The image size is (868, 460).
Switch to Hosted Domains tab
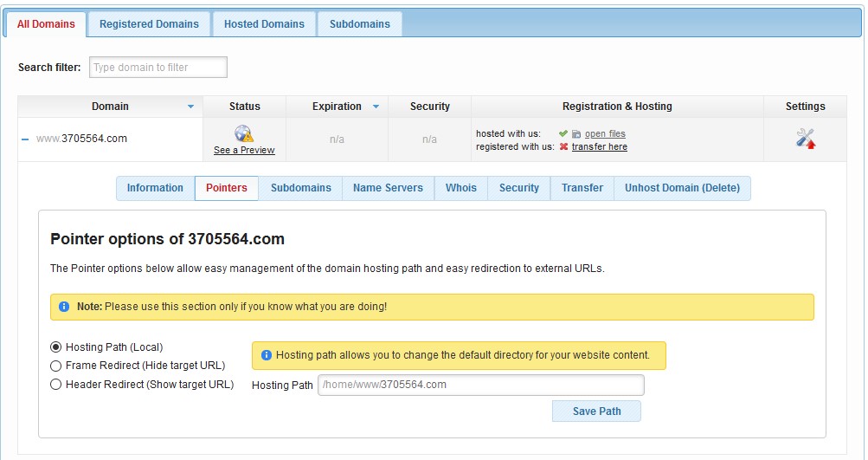coord(264,24)
